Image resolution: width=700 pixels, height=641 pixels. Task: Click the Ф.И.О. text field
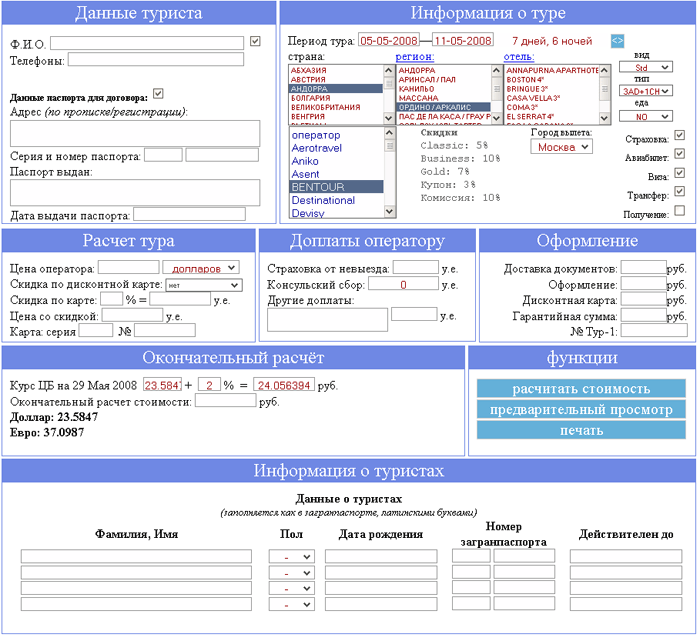[x=147, y=43]
